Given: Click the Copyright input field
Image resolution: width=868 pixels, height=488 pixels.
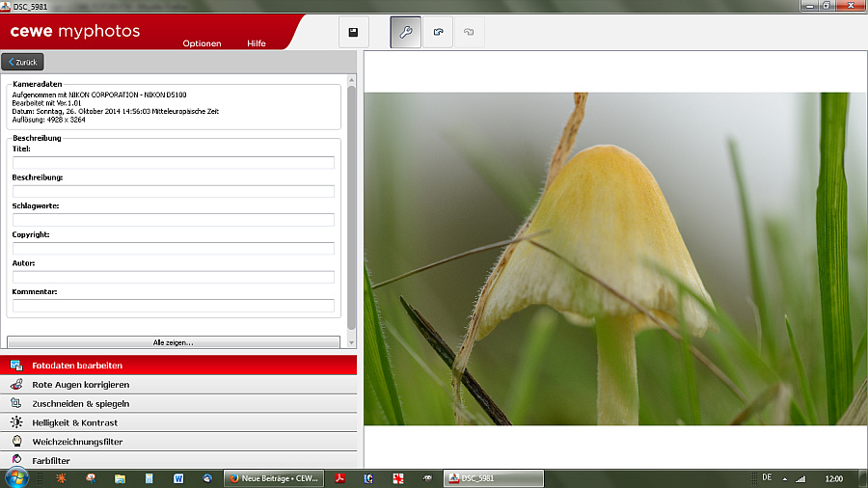Looking at the screenshot, I should click(x=174, y=249).
